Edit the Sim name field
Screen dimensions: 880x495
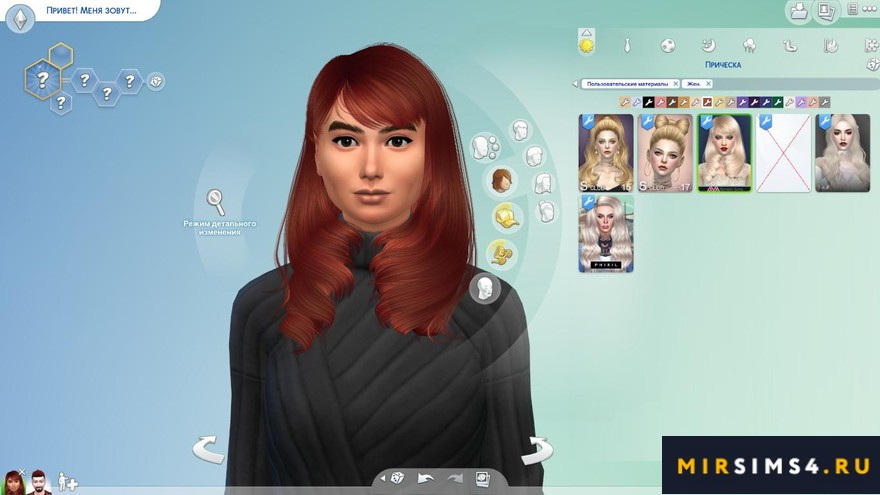click(91, 10)
